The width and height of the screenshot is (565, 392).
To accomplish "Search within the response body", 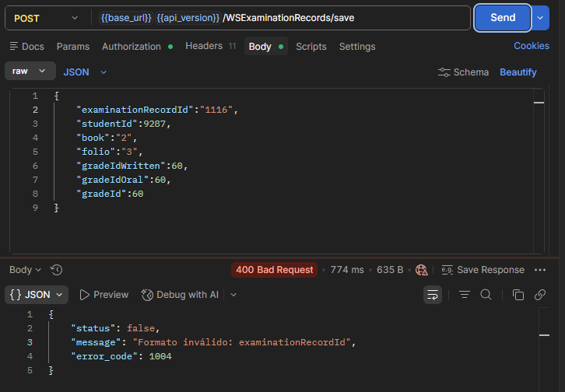I will tap(486, 295).
